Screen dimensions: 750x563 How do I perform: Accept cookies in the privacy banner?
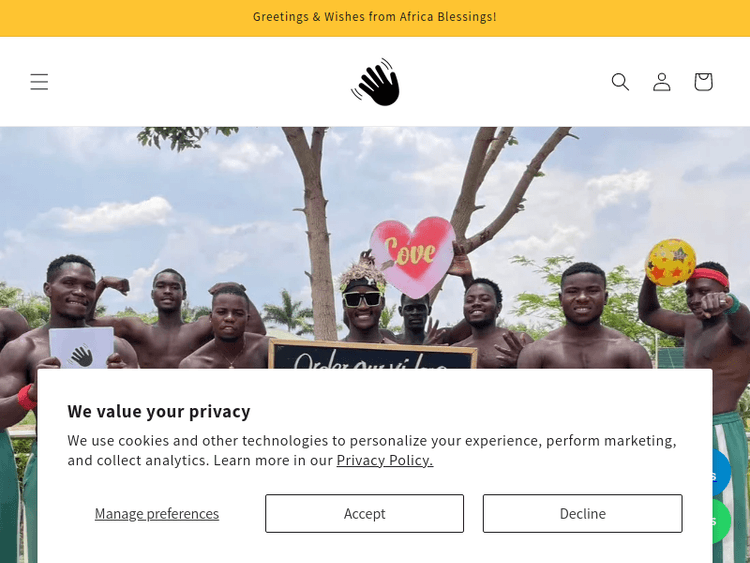[x=364, y=513]
